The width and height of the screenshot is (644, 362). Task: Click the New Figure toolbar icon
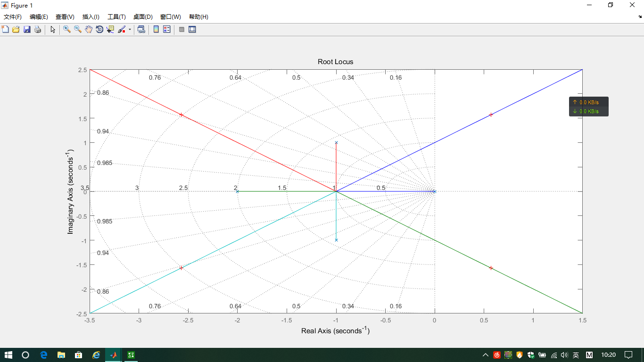coord(5,29)
